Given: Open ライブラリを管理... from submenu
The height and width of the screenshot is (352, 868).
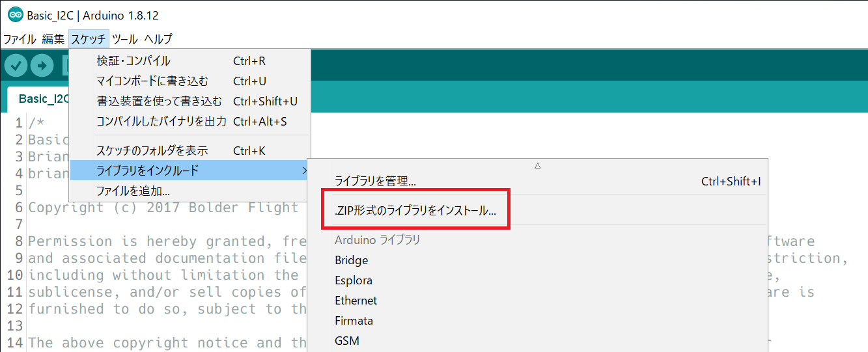Looking at the screenshot, I should (375, 182).
